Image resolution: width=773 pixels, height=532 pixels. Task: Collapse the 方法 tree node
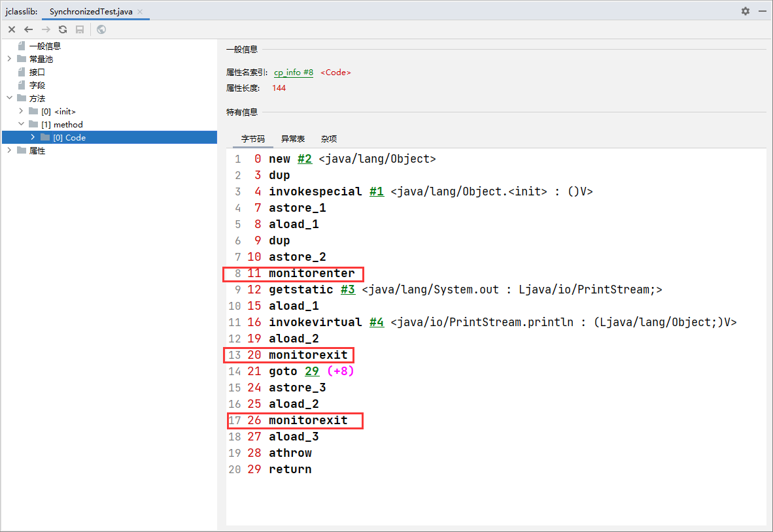9,98
